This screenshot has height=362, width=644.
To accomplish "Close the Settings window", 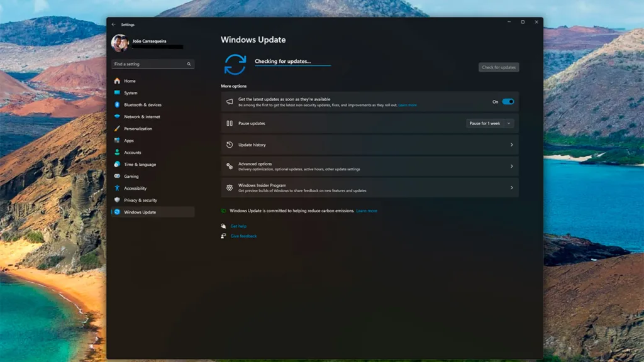I will (x=536, y=22).
